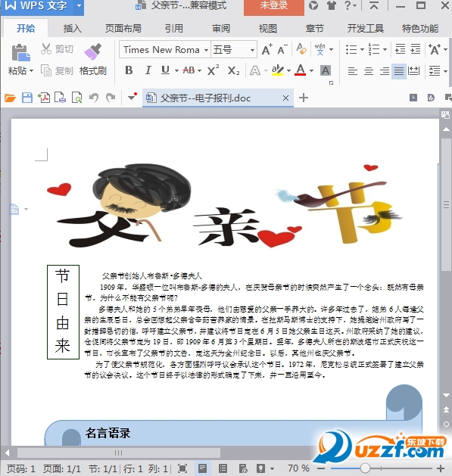This screenshot has height=476, width=452.
Task: Switch to outline view in status bar
Action: 223,468
